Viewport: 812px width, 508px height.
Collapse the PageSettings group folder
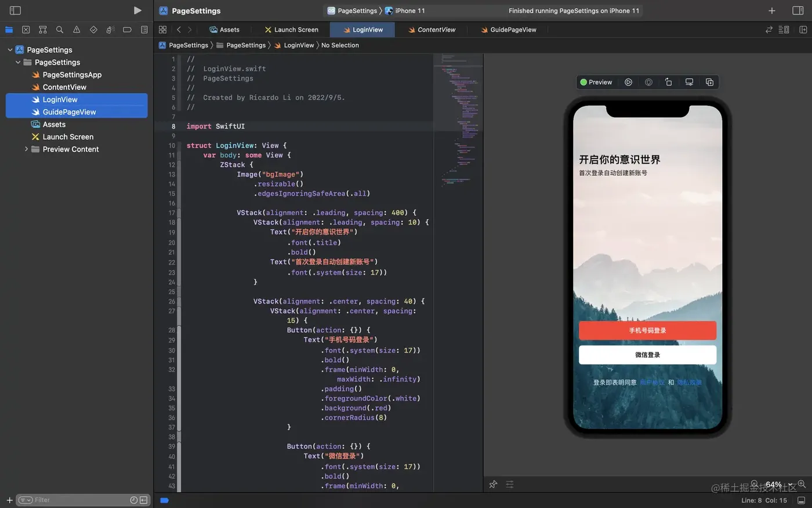(18, 62)
